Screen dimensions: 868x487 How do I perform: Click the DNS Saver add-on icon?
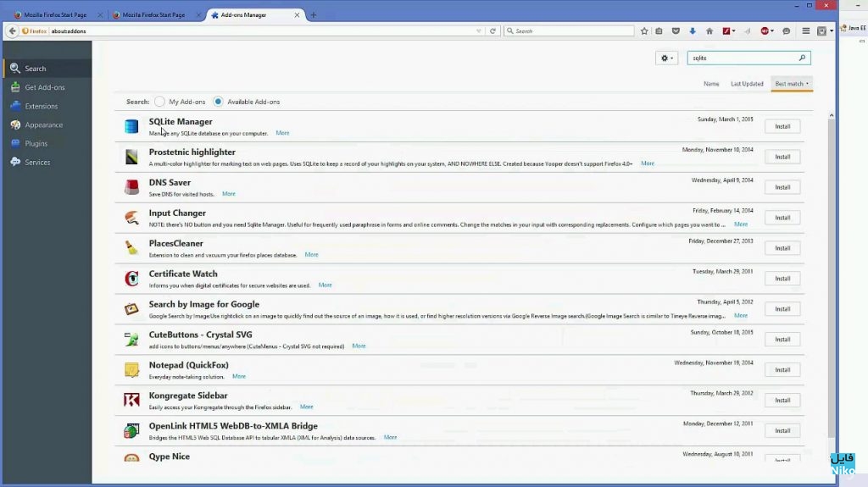[x=131, y=187]
